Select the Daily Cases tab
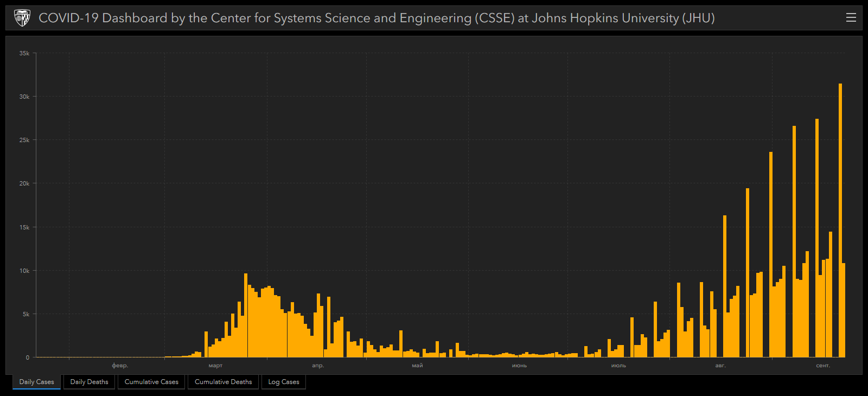This screenshot has height=396, width=868. tap(37, 382)
